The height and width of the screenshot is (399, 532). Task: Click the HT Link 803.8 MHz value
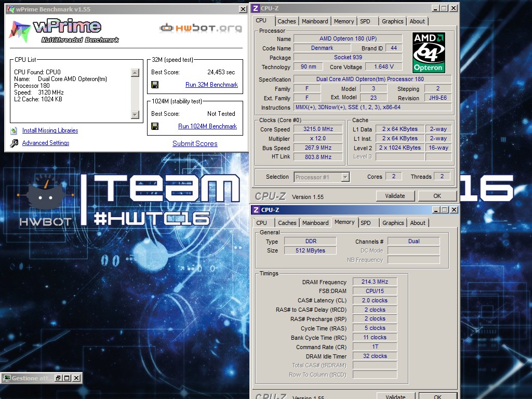click(318, 157)
